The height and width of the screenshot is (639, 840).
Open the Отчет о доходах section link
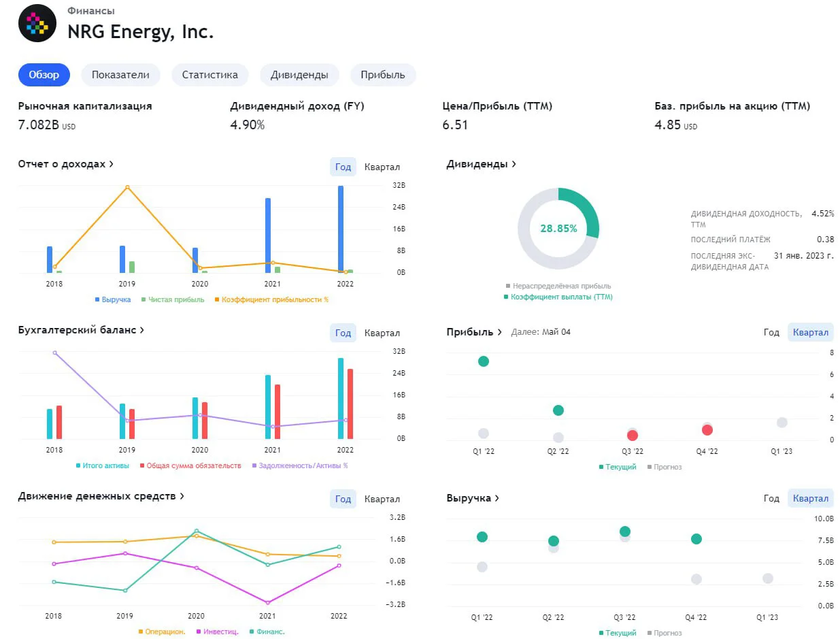coord(66,164)
